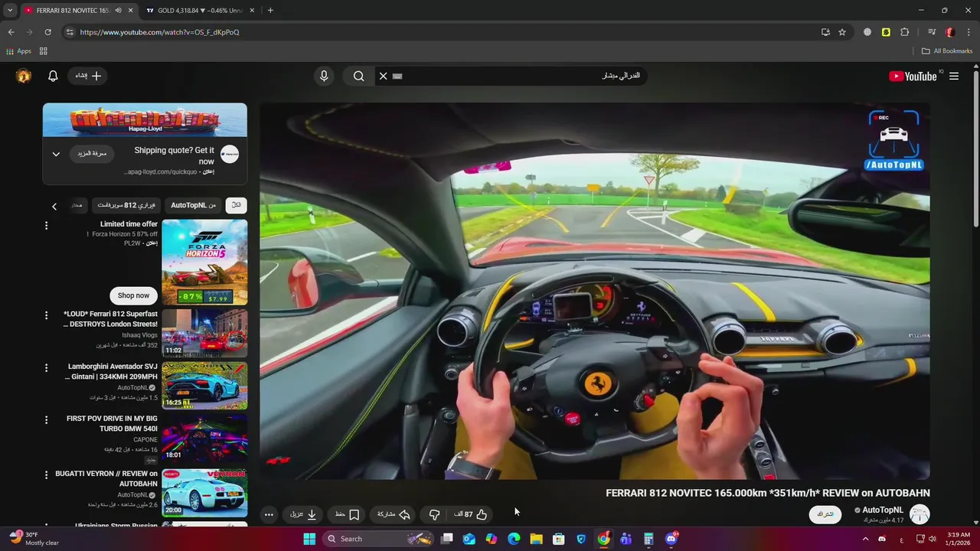Screen dimensions: 980x551
Task: Open new browser tab
Action: tap(270, 10)
